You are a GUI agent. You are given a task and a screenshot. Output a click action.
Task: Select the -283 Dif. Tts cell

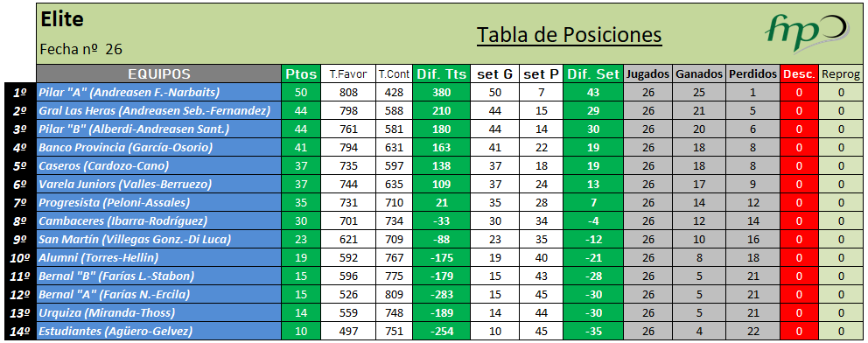click(442, 295)
